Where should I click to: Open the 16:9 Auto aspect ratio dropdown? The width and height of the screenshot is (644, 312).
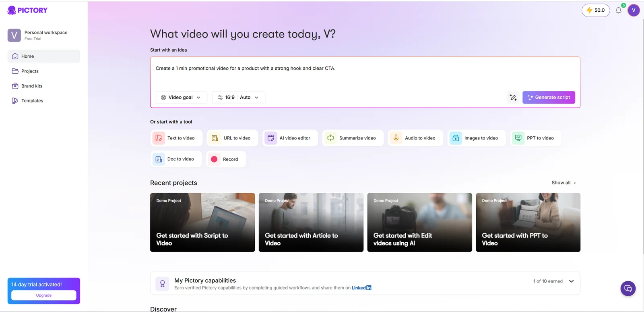[x=239, y=97]
